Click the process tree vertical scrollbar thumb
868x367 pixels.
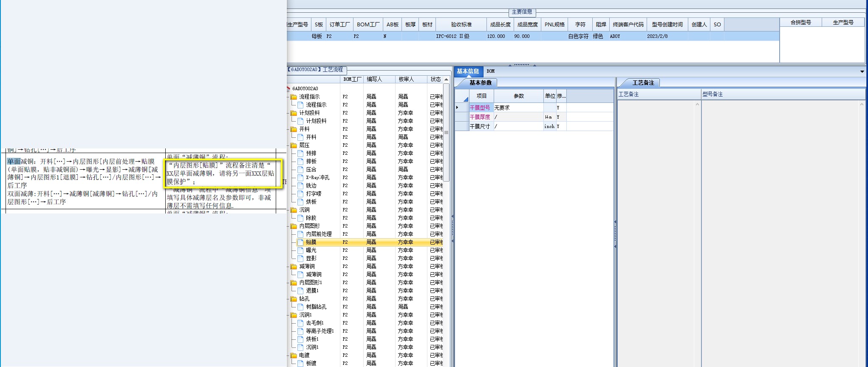click(x=446, y=132)
